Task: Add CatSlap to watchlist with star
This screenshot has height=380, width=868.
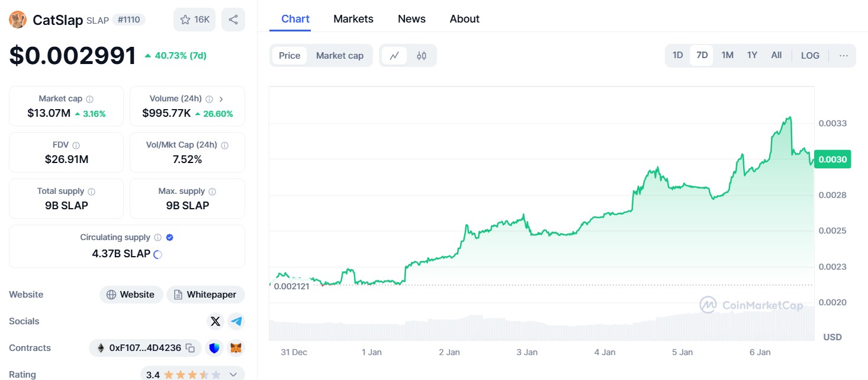Action: point(195,20)
